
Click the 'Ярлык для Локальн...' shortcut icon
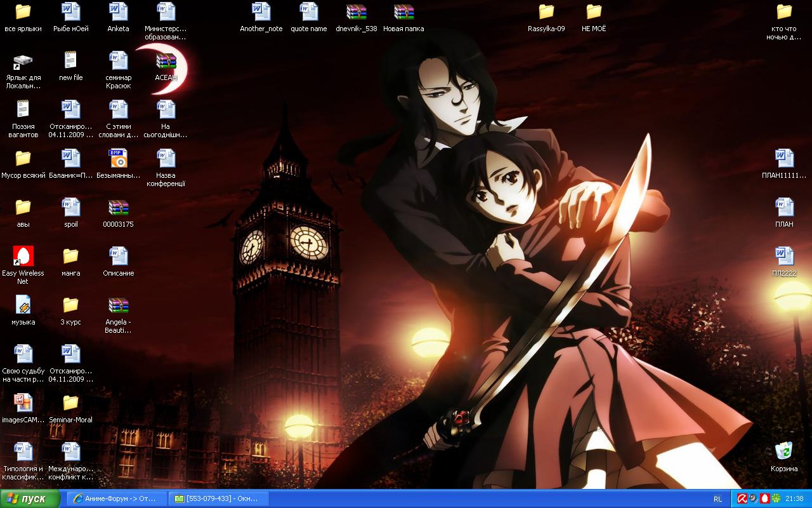coord(23,61)
